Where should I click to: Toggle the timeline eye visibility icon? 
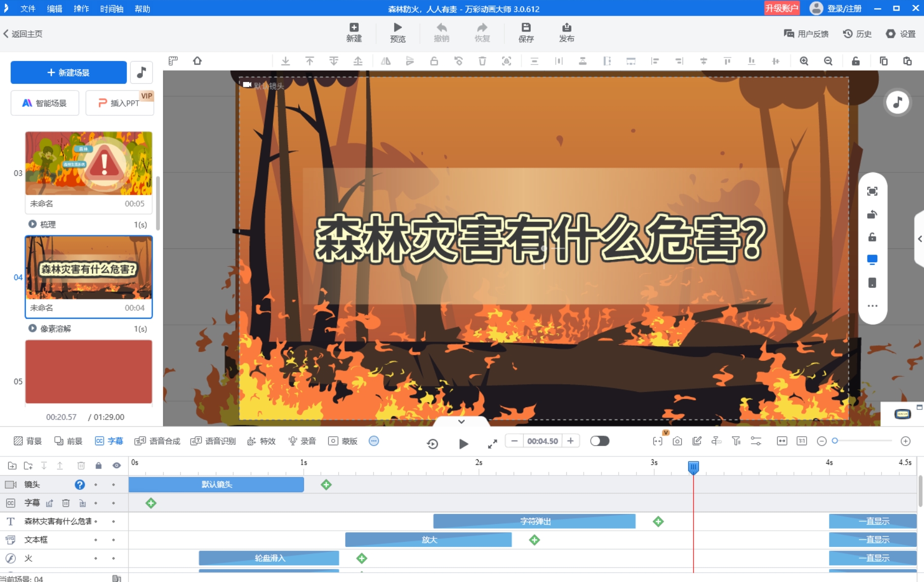[x=117, y=466]
